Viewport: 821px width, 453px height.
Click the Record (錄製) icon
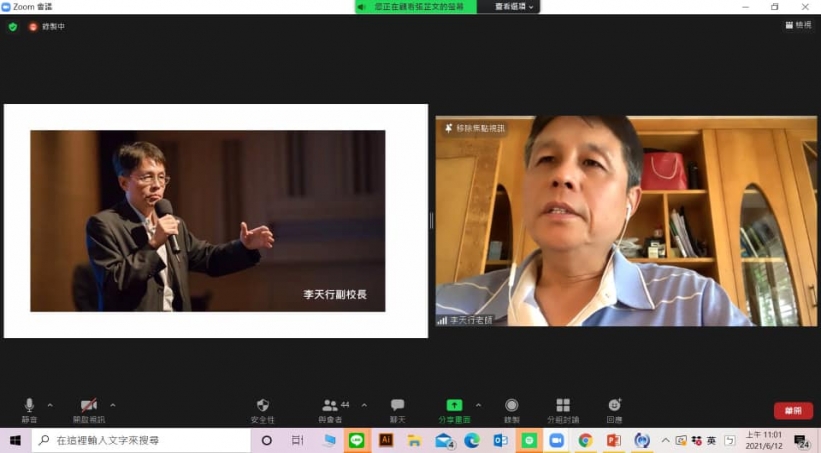coord(511,406)
